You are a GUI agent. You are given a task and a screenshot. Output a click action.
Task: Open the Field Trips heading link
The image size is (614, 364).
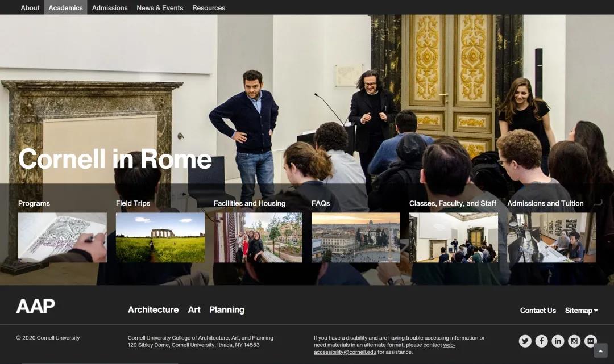point(133,203)
